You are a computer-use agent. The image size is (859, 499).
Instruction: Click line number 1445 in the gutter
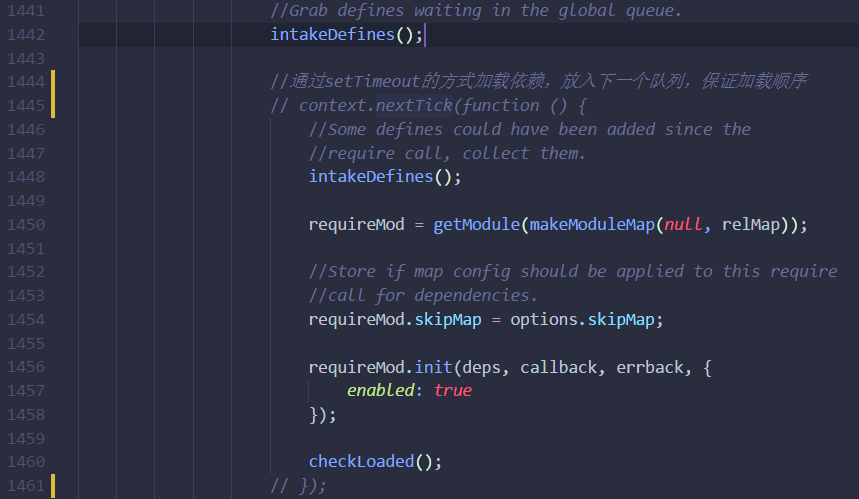(26, 105)
